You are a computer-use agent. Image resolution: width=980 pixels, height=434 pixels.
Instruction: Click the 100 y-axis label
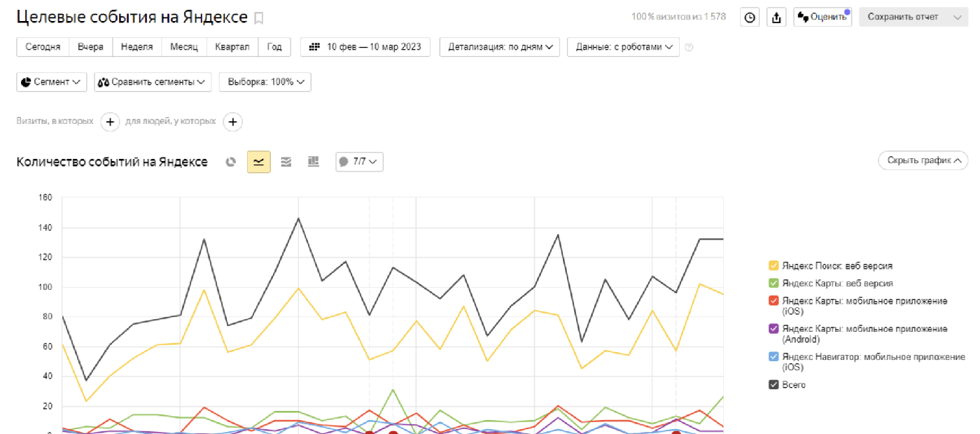tap(45, 287)
